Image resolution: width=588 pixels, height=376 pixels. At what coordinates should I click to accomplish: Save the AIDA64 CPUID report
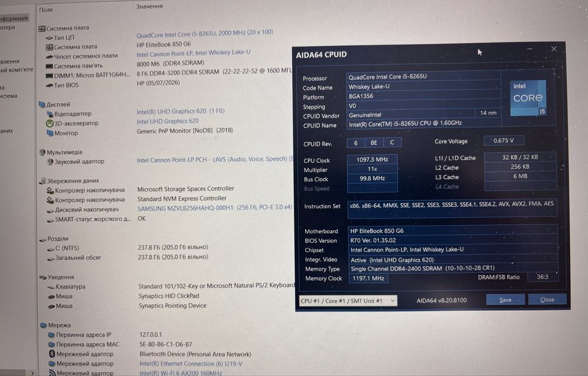(x=506, y=300)
